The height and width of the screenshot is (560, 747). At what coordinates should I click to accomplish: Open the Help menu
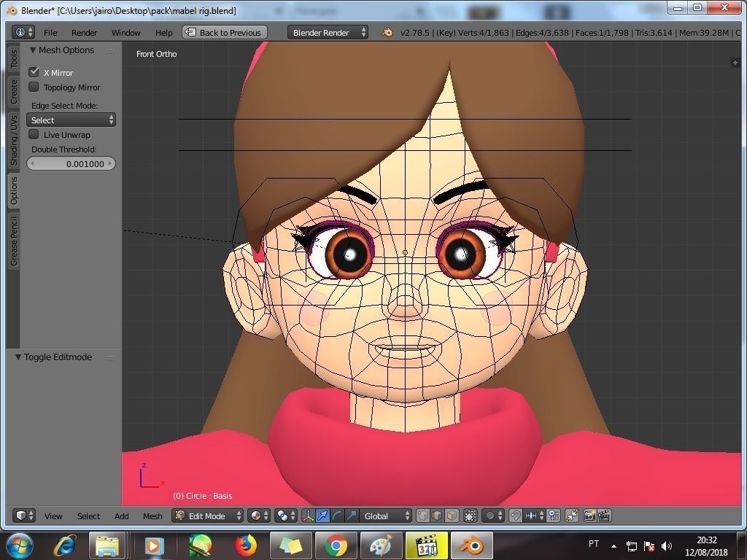(x=164, y=32)
